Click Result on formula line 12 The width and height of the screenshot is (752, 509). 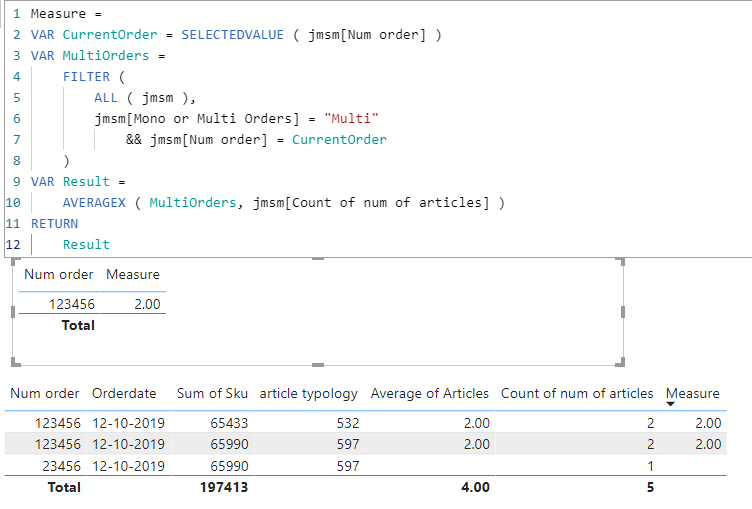click(86, 245)
